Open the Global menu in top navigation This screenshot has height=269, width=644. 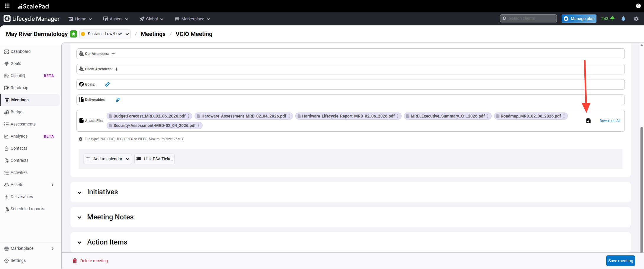click(x=151, y=19)
